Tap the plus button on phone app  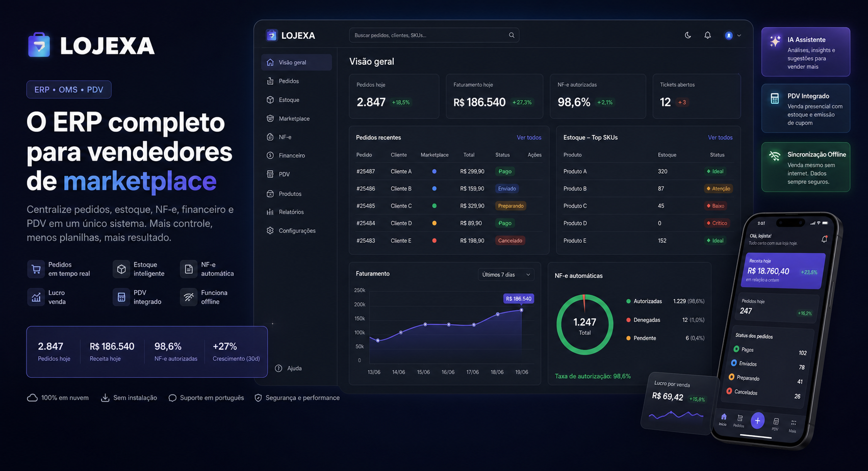tap(757, 421)
